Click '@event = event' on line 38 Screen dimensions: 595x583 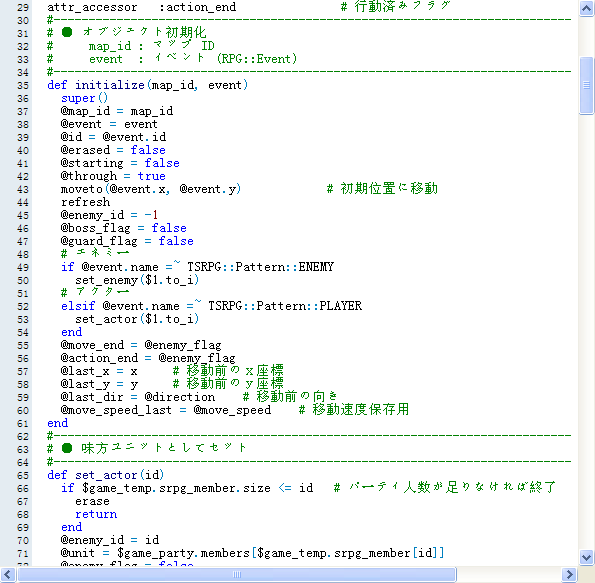(x=109, y=124)
